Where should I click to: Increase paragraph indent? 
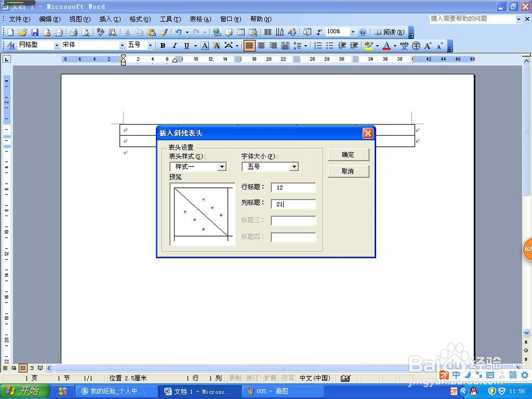pos(354,45)
